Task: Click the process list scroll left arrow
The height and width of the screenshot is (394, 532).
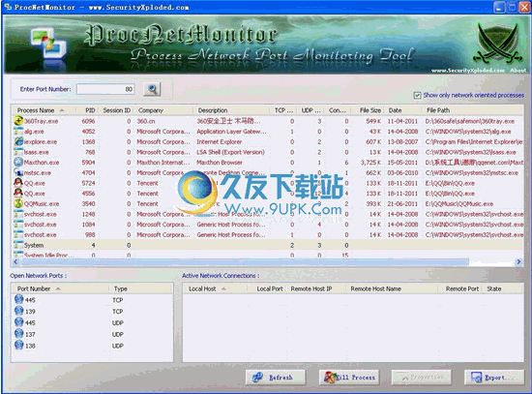Action: tap(15, 262)
